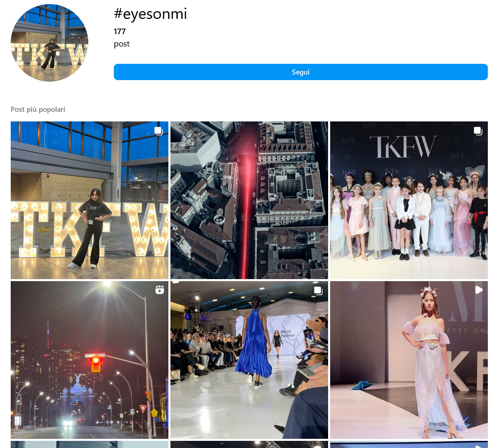Click the #eyesonmi hashtag heading
The width and height of the screenshot is (496, 448).
coord(151,14)
